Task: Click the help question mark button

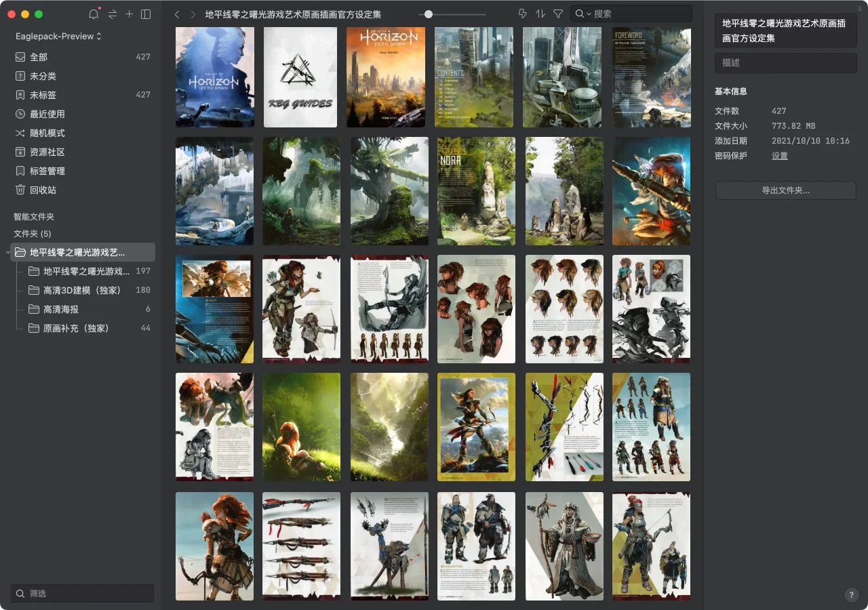Action: [x=852, y=595]
